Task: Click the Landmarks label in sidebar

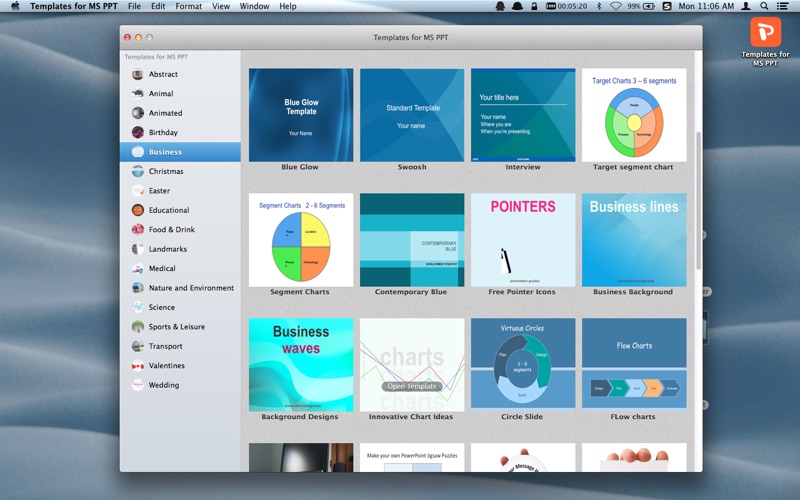Action: 168,249
